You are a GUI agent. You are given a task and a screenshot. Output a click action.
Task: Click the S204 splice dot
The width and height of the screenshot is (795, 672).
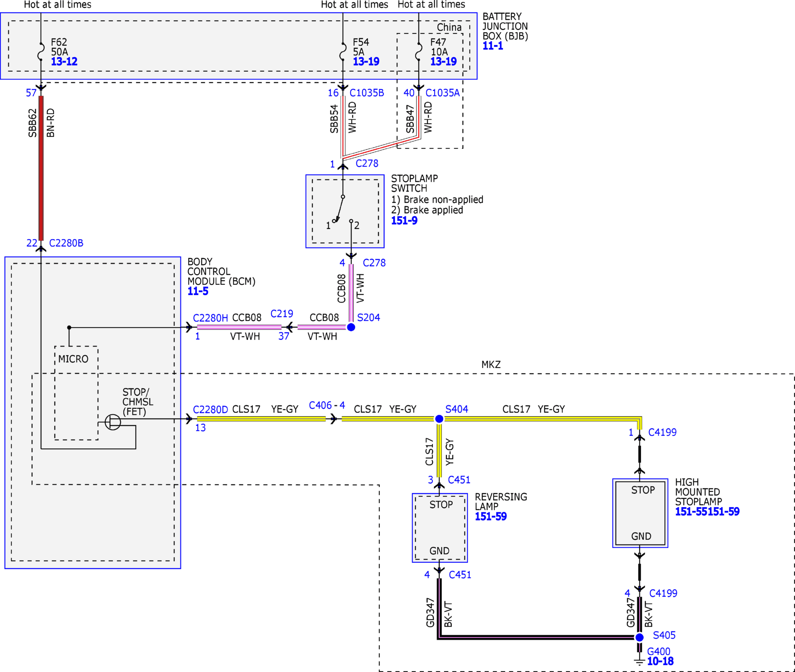351,327
